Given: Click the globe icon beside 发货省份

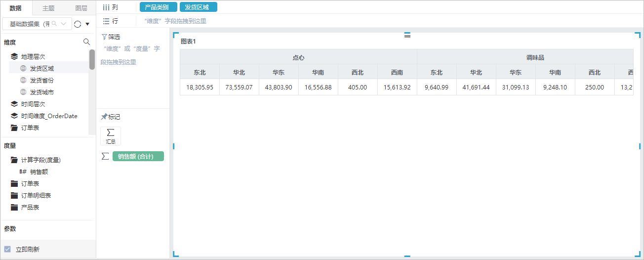Looking at the screenshot, I should point(23,80).
